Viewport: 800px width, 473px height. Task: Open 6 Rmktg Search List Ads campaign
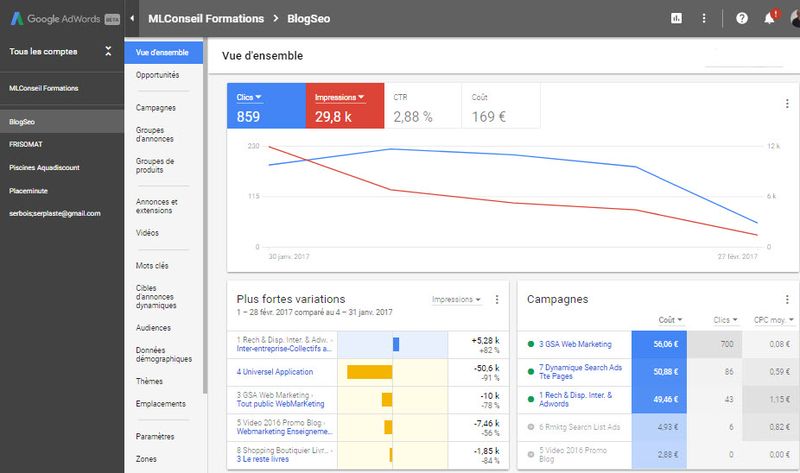coord(579,427)
